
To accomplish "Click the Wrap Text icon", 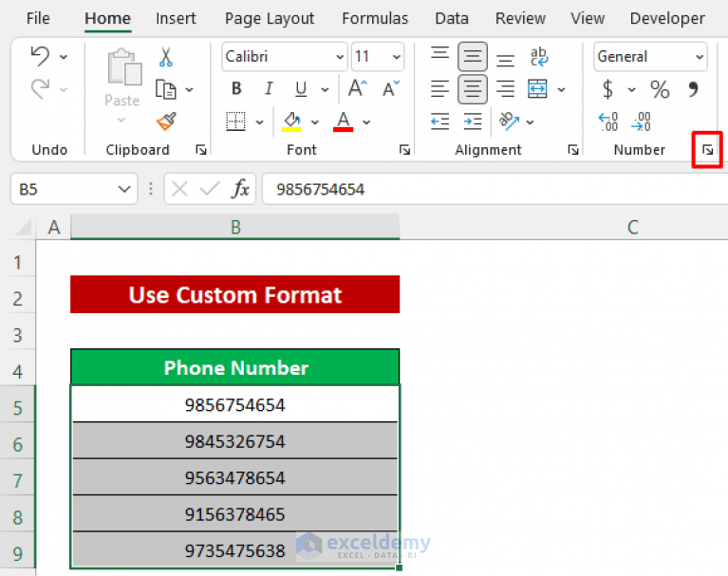I will [x=538, y=57].
